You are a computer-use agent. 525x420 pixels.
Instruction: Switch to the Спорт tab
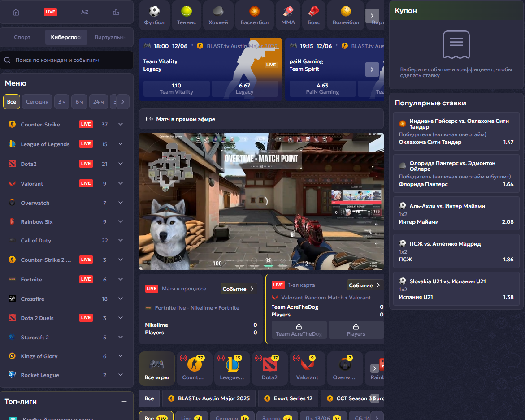point(22,37)
